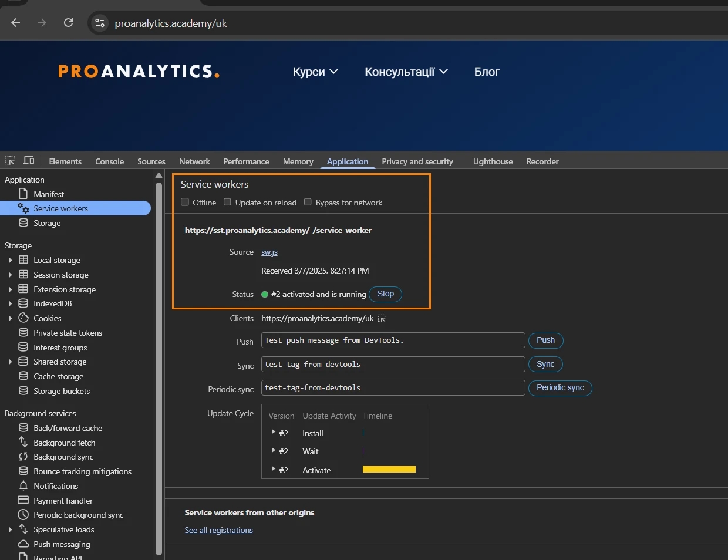
Task: Open the sw.js source link
Action: click(269, 252)
